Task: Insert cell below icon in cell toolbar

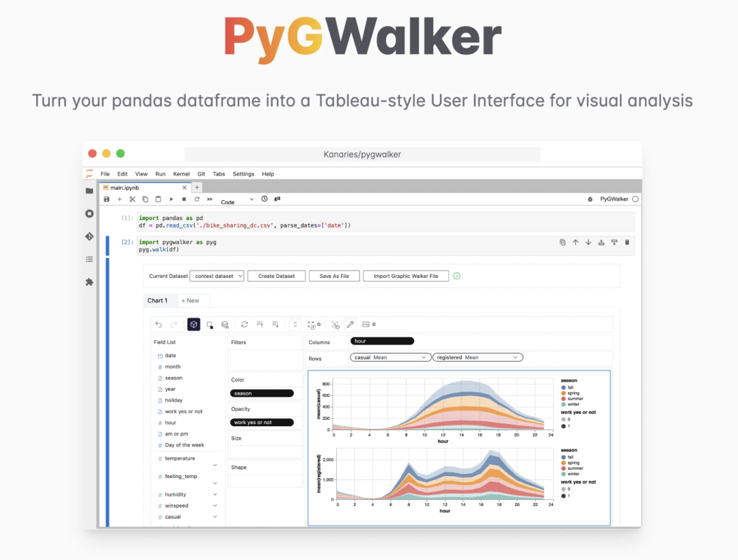Action: tap(614, 242)
